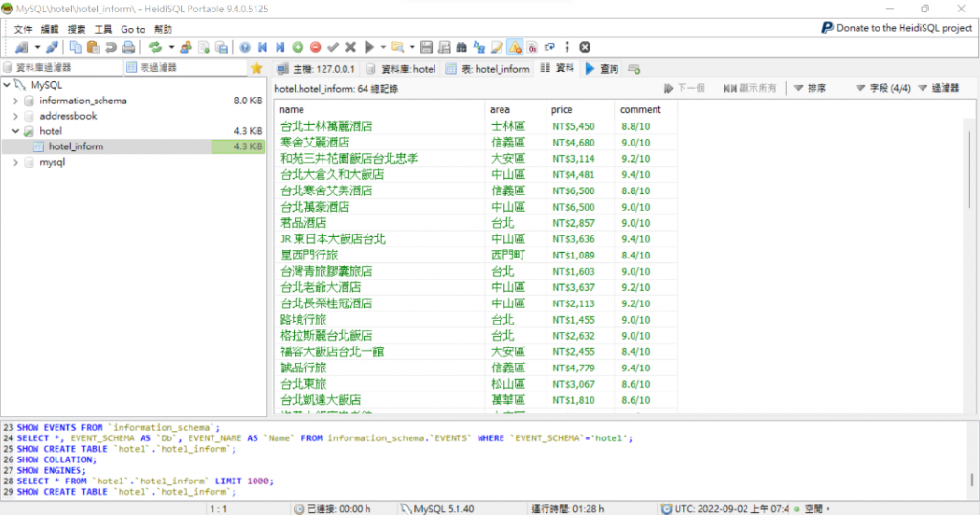
Task: Click the save floppy disk icon
Action: (426, 48)
